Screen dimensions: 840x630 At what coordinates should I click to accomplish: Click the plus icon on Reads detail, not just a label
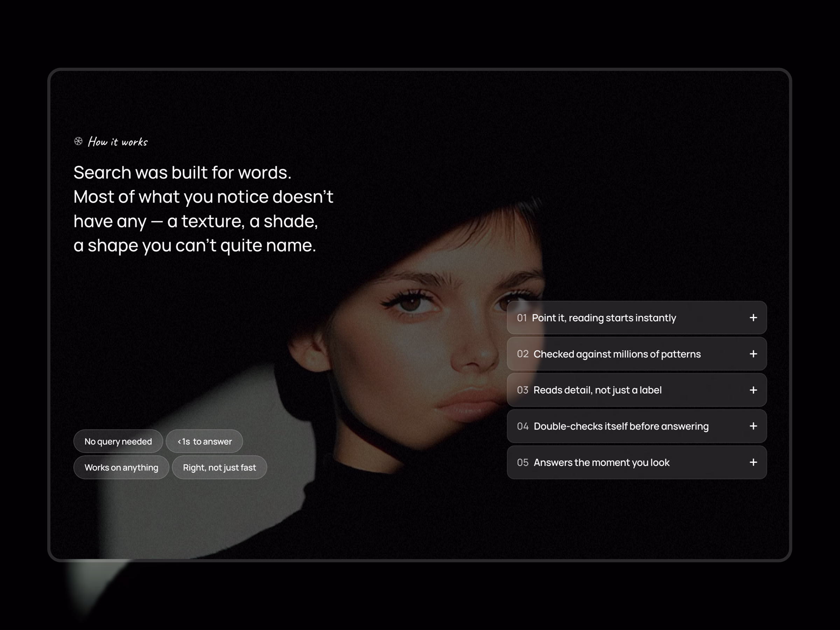753,390
